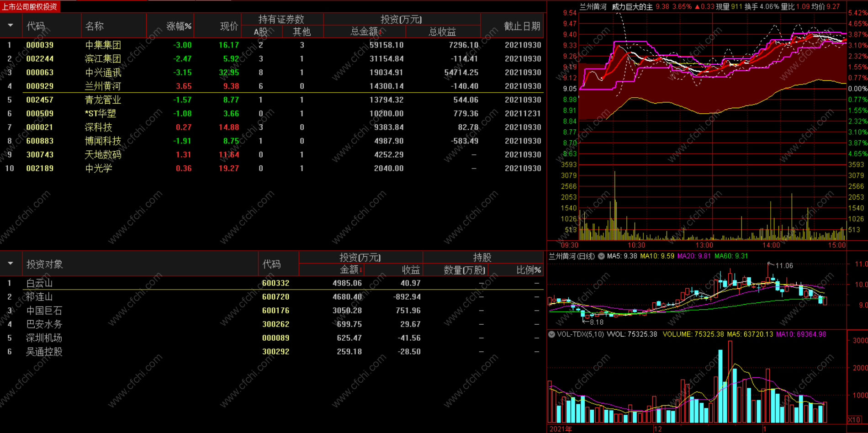The height and width of the screenshot is (433, 868).
Task: Select the 兰州黄河 row in holdings list
Action: point(273,86)
